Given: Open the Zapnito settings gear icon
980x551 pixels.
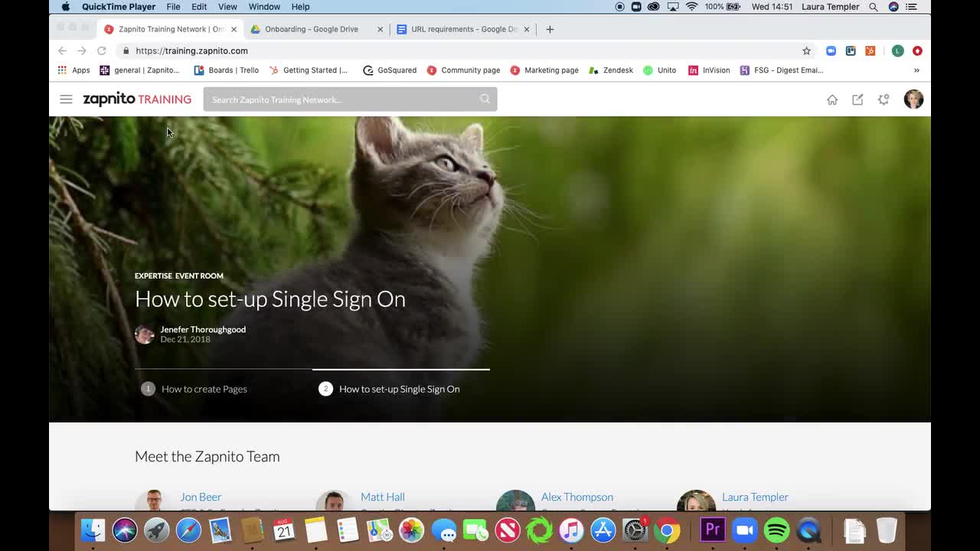Looking at the screenshot, I should (884, 99).
